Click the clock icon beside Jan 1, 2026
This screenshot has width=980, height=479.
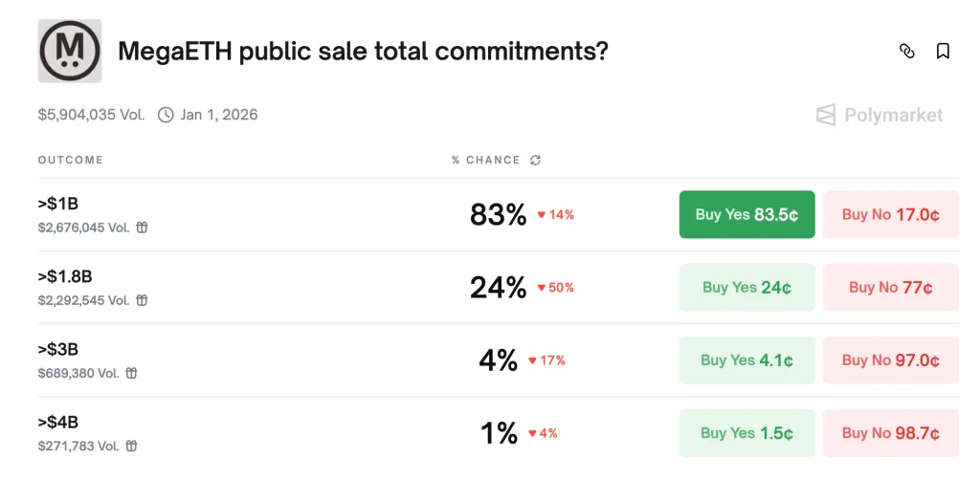(166, 115)
